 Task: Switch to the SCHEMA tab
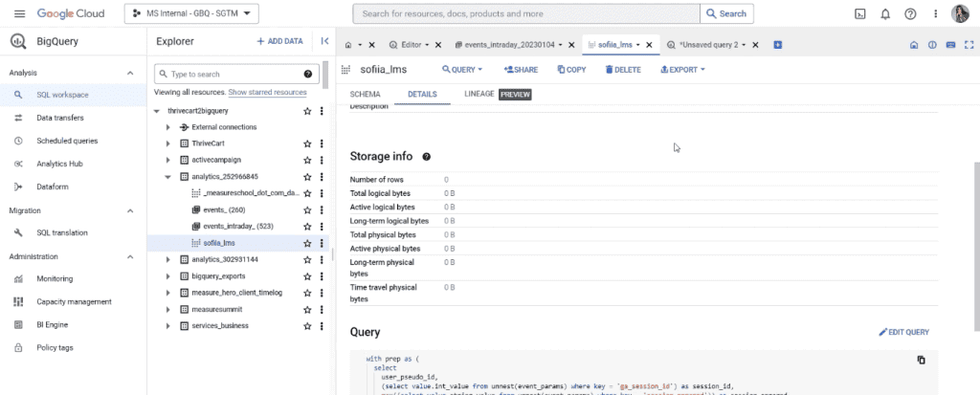point(365,95)
